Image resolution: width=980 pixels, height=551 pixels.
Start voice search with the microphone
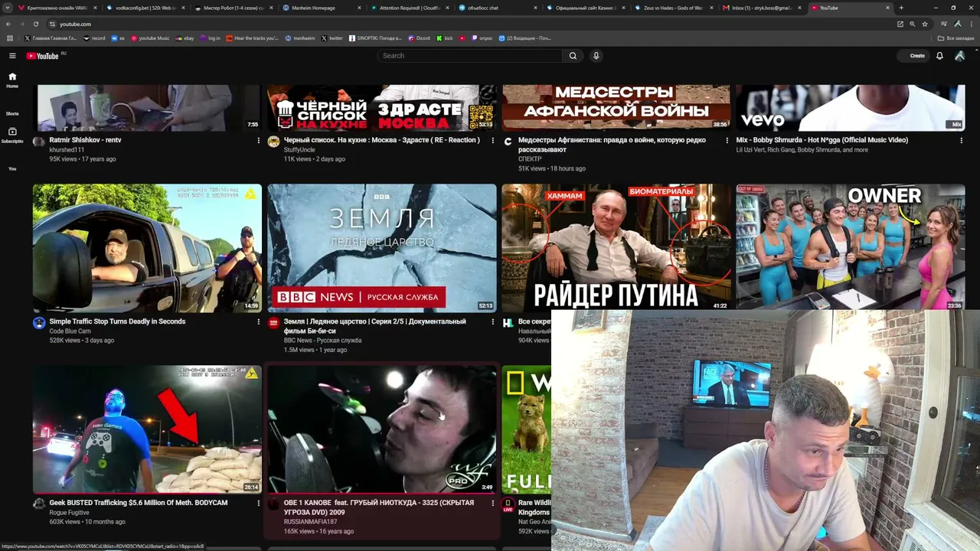tap(596, 56)
